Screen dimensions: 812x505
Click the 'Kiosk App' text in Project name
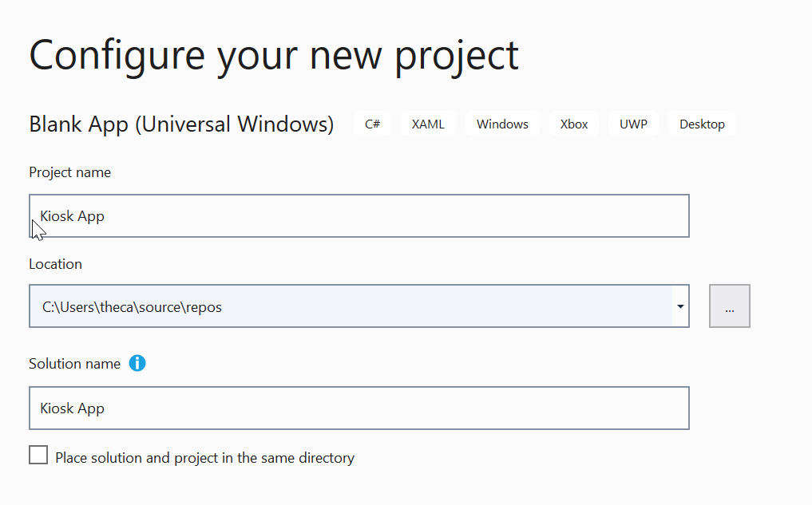point(73,216)
